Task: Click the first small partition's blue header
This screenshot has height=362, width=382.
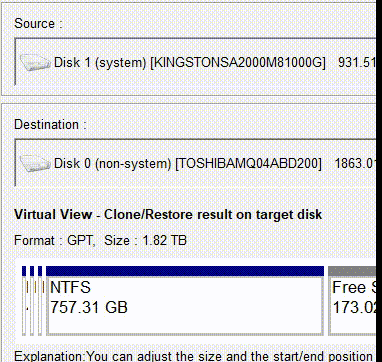Action: (24, 271)
